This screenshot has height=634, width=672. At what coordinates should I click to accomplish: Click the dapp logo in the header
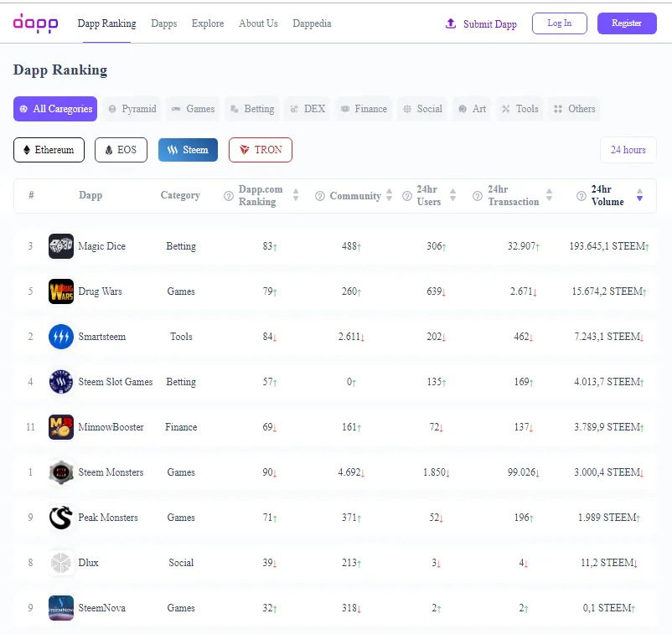35,23
